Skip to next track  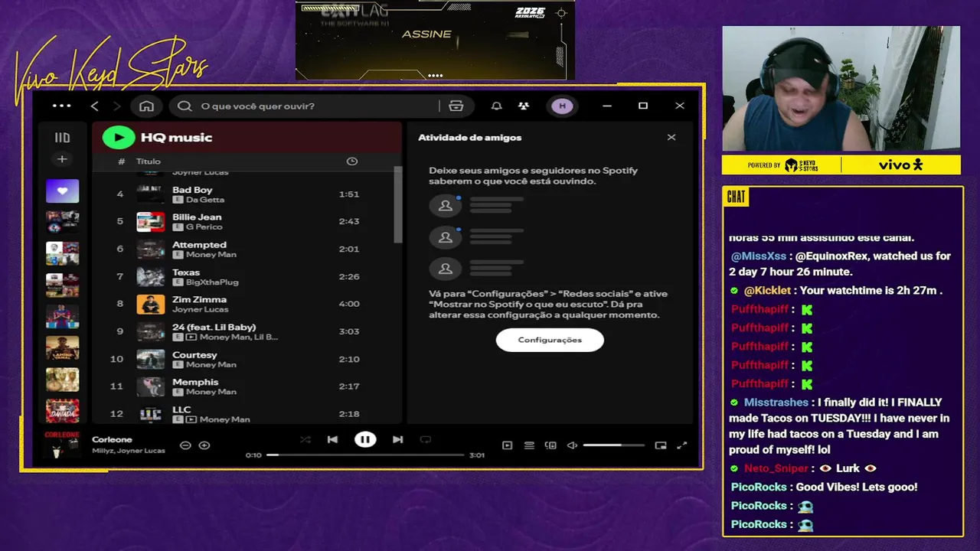[397, 439]
